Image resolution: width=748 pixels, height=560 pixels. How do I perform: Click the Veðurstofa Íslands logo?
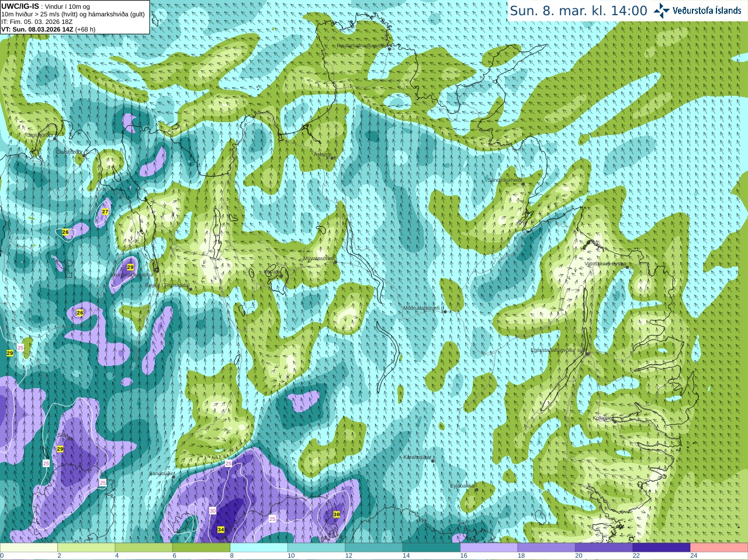tap(697, 11)
